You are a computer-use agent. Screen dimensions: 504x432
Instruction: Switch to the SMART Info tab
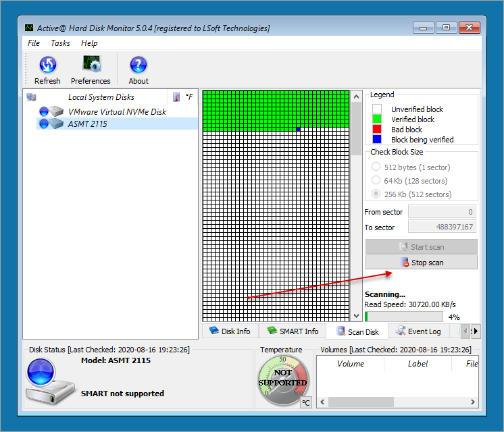[x=293, y=331]
